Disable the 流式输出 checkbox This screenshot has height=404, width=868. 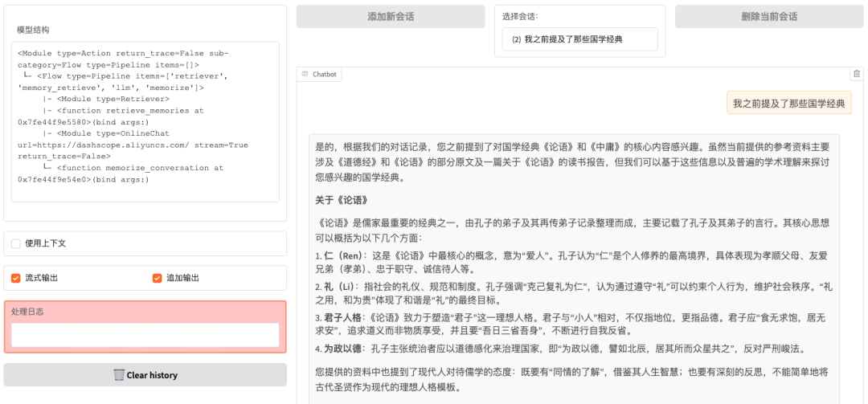[15, 278]
